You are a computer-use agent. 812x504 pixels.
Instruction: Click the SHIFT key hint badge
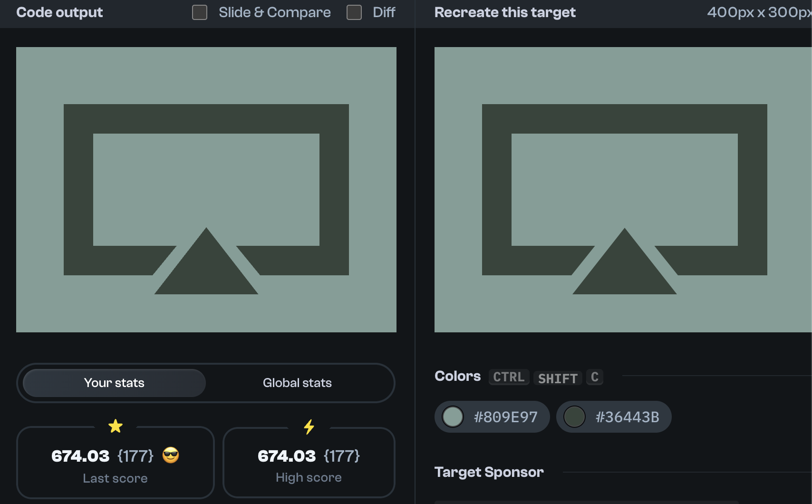[558, 378]
